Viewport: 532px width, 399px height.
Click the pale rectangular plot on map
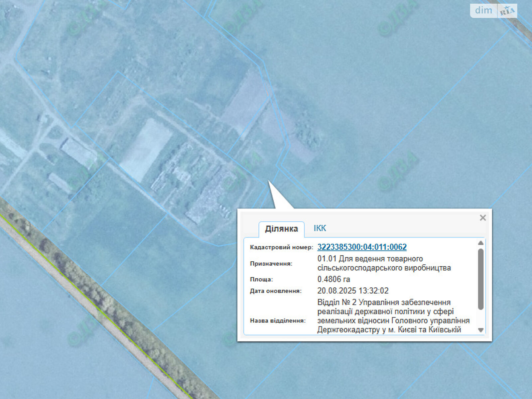(x=146, y=150)
